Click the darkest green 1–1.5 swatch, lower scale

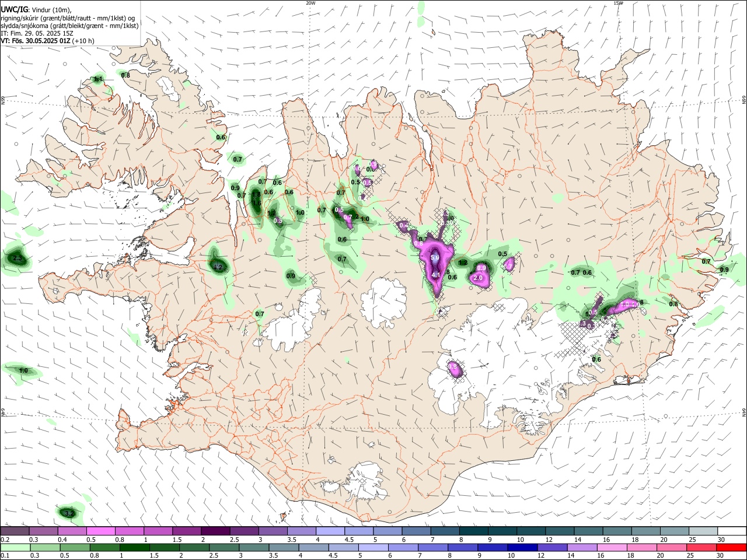pyautogui.click(x=134, y=547)
